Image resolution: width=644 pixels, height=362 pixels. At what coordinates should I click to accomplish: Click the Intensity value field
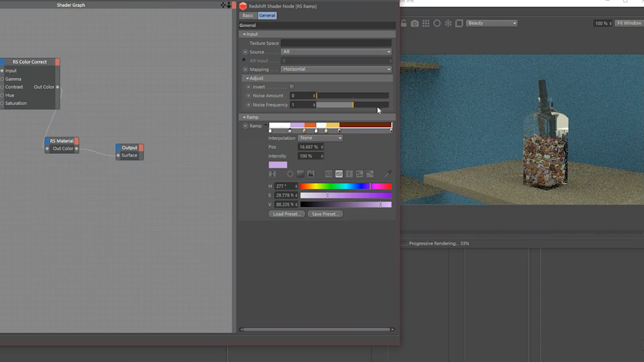[x=310, y=156]
